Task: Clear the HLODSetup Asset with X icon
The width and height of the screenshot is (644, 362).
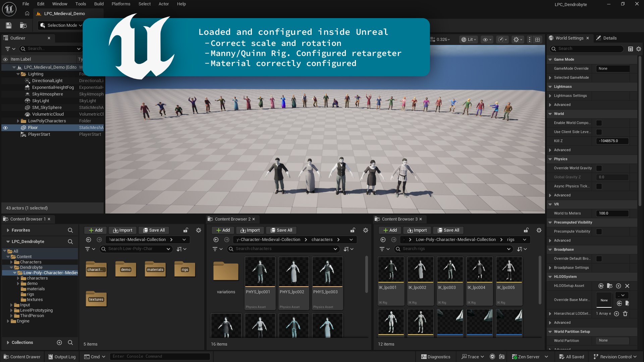Action: click(x=627, y=286)
